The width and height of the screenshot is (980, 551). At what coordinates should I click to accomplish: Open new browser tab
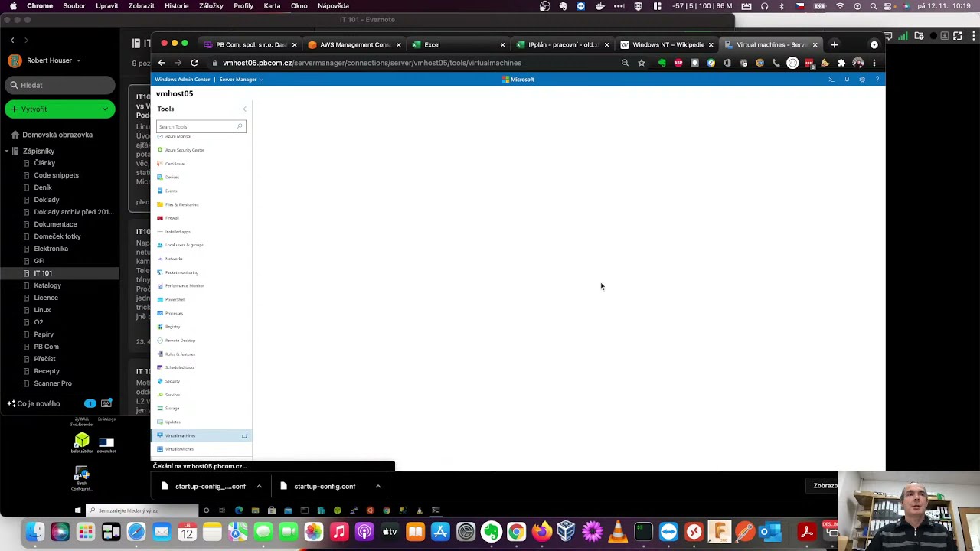(x=835, y=45)
